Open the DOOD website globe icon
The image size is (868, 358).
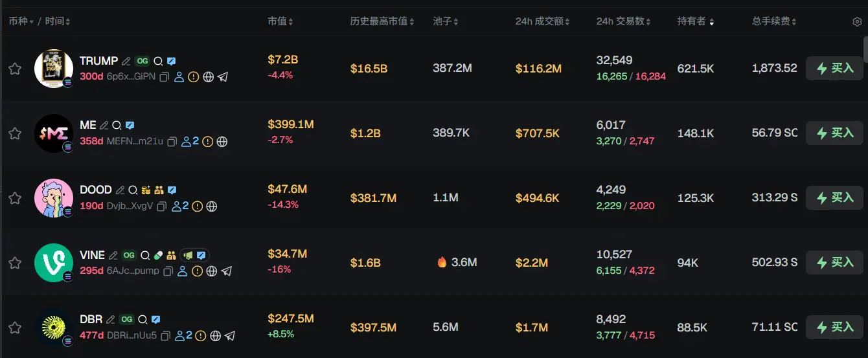[x=211, y=207]
